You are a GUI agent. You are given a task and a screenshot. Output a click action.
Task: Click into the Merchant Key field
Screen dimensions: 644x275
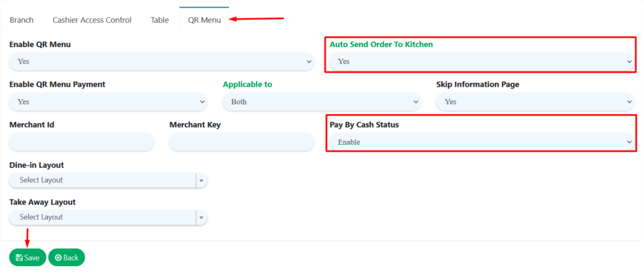point(241,142)
